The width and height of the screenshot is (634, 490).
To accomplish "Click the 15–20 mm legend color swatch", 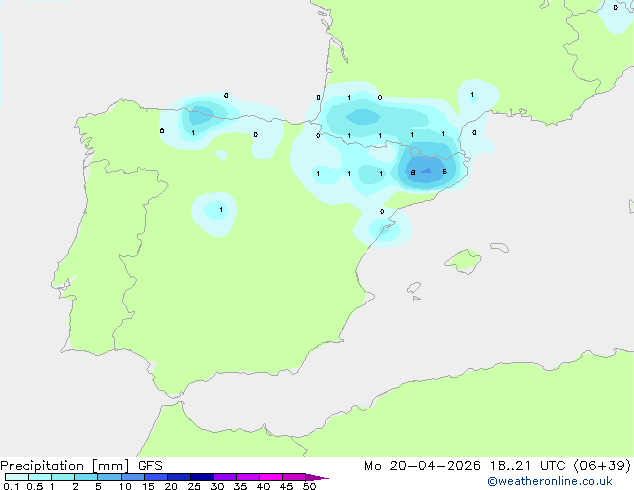I will coord(156,477).
